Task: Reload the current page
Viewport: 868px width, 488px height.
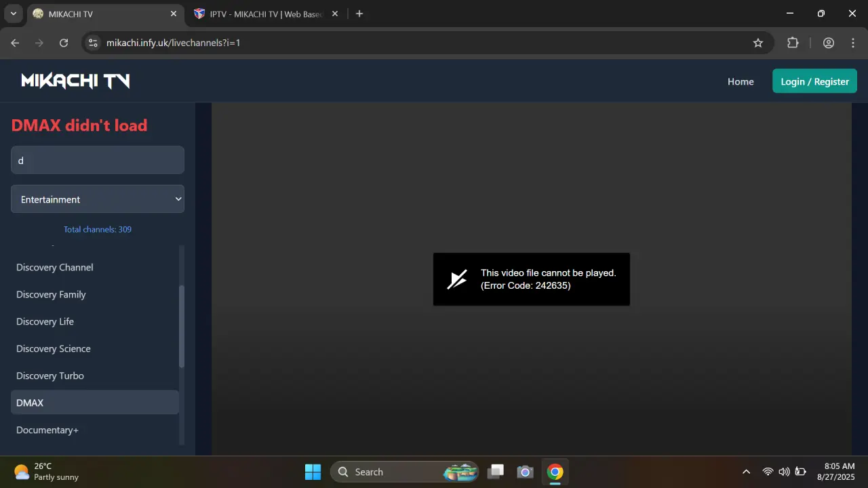Action: tap(64, 43)
